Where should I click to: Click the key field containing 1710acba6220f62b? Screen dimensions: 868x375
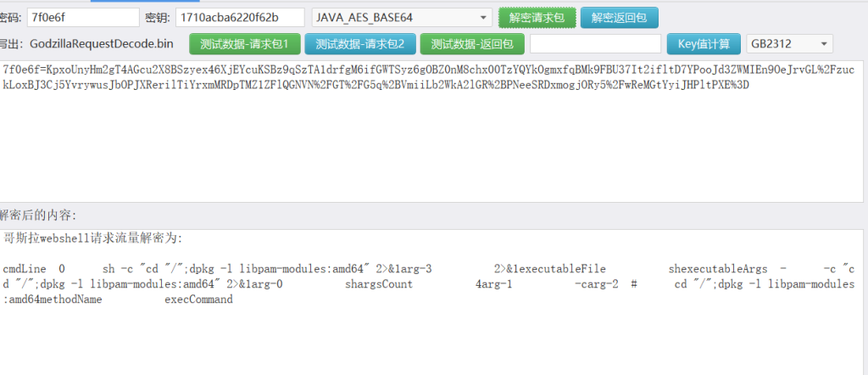coord(240,17)
